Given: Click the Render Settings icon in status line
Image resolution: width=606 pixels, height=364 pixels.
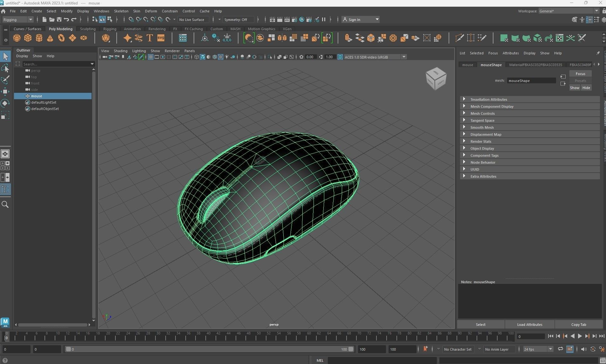Looking at the screenshot, I should (294, 20).
